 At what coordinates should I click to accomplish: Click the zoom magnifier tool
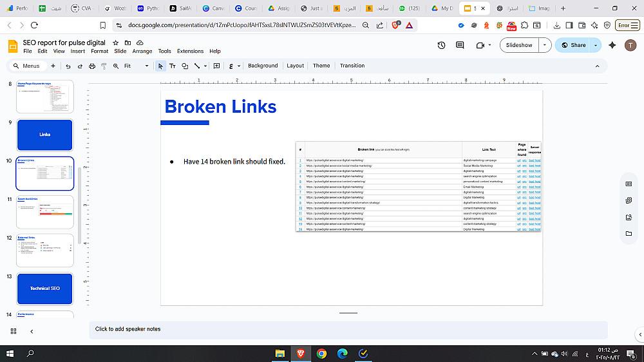click(116, 66)
